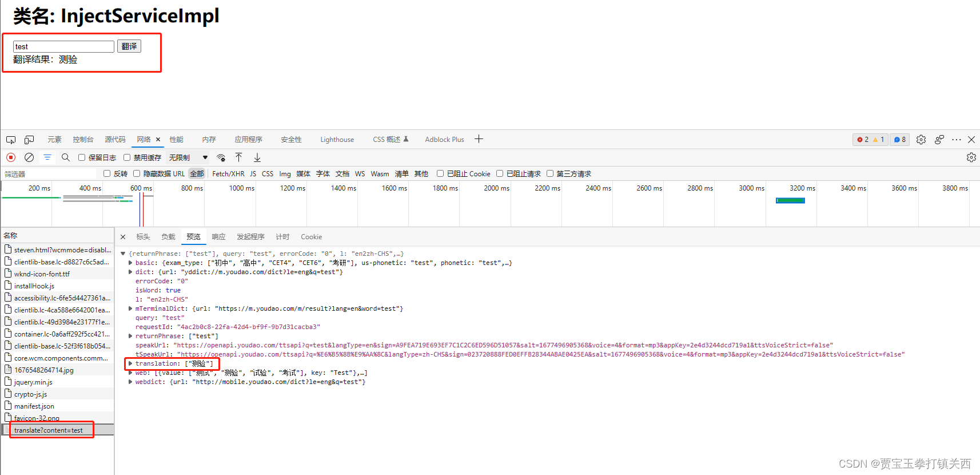Select 1676548264714.jpg request row

[57, 370]
